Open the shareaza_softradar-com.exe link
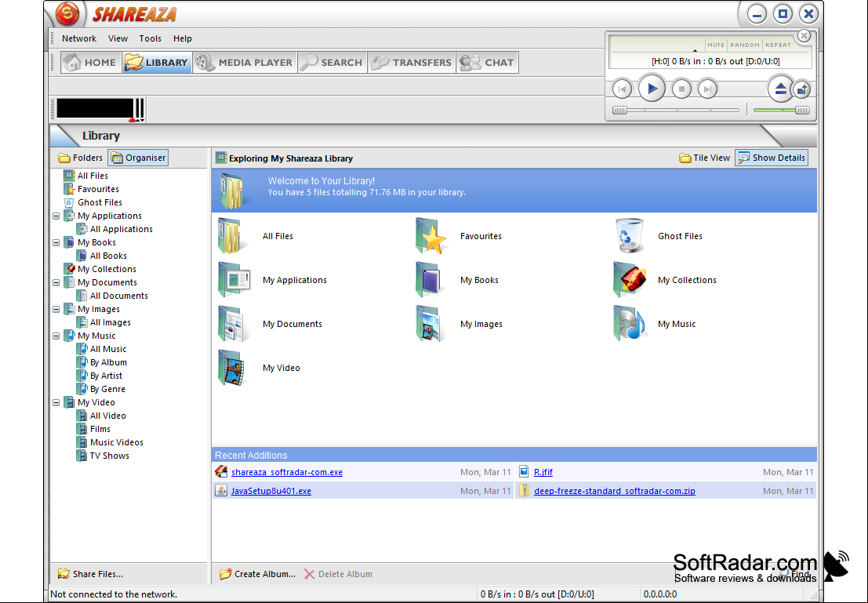Viewport: 868px width, 603px height. [287, 472]
